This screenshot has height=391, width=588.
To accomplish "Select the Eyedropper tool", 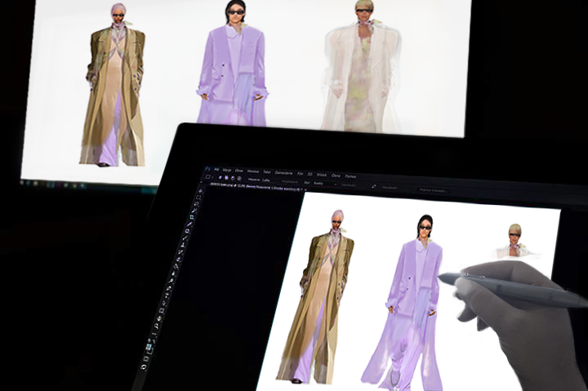I will [x=189, y=224].
